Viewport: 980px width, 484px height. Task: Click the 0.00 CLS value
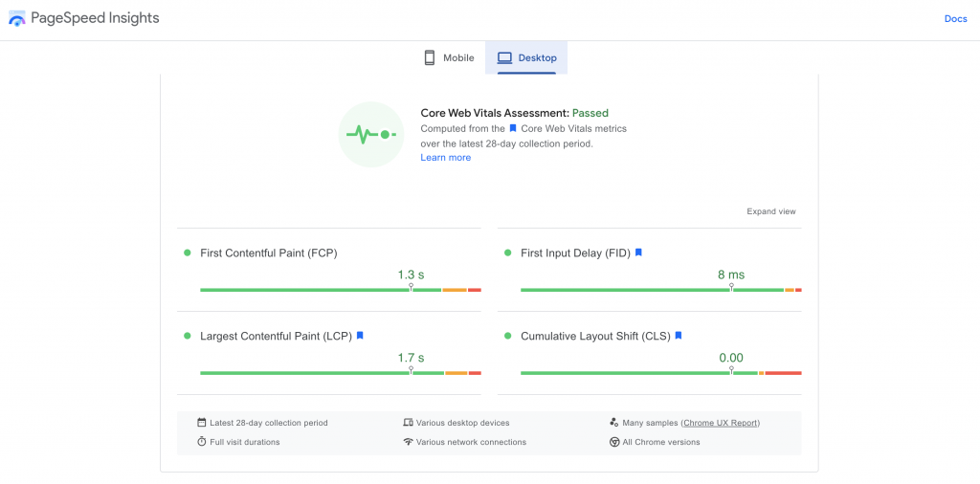pyautogui.click(x=731, y=358)
